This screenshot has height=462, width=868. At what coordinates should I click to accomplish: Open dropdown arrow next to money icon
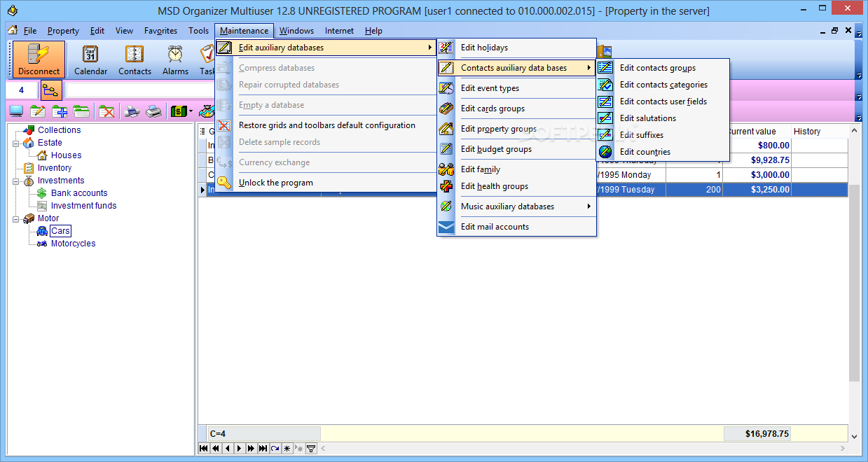click(191, 111)
